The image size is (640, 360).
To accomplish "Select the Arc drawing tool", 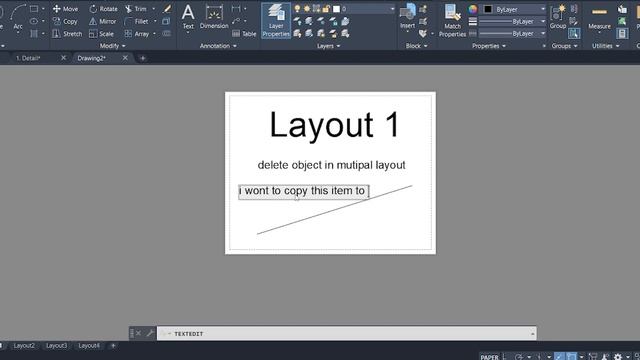I will tap(18, 16).
